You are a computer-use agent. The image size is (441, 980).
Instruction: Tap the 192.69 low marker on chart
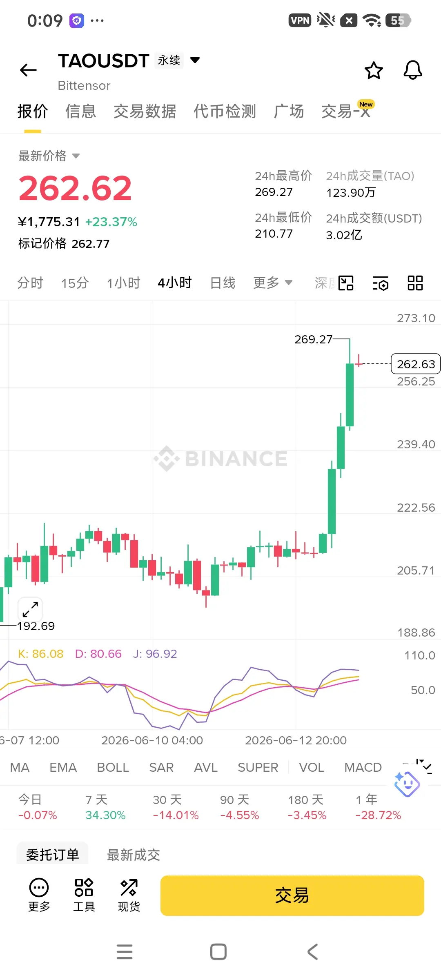(x=36, y=626)
